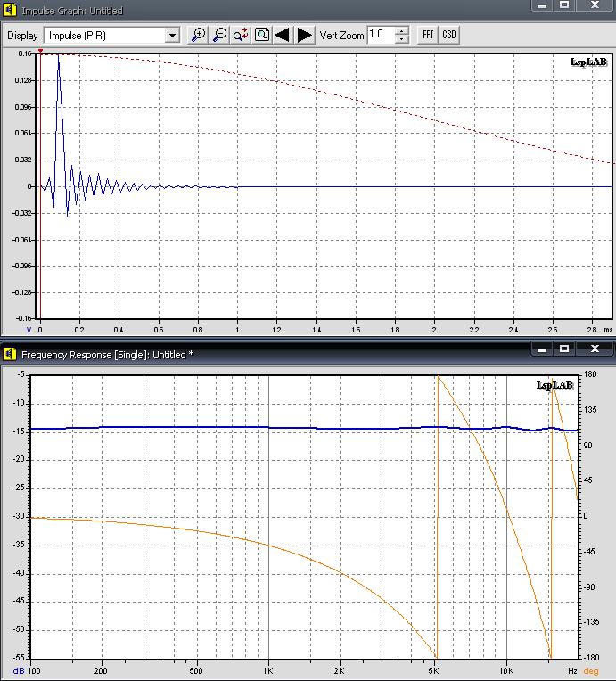Click the red time marker at 0 ms
The height and width of the screenshot is (681, 616).
[40, 51]
